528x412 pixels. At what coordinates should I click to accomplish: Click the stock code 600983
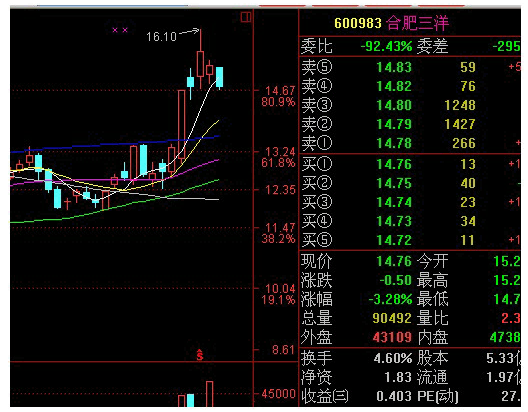(358, 23)
